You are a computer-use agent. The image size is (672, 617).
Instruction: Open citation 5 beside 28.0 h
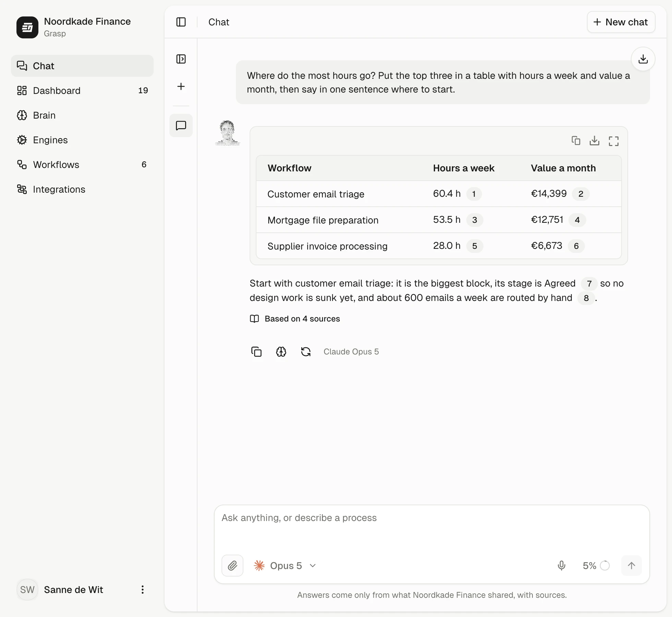475,246
